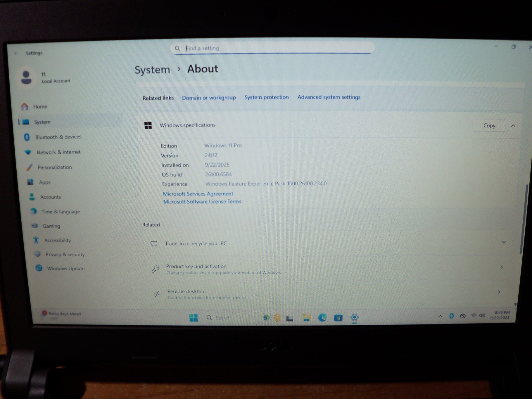This screenshot has width=532, height=399.
Task: Click the settings page vertical scrollbar
Action: [x=524, y=219]
